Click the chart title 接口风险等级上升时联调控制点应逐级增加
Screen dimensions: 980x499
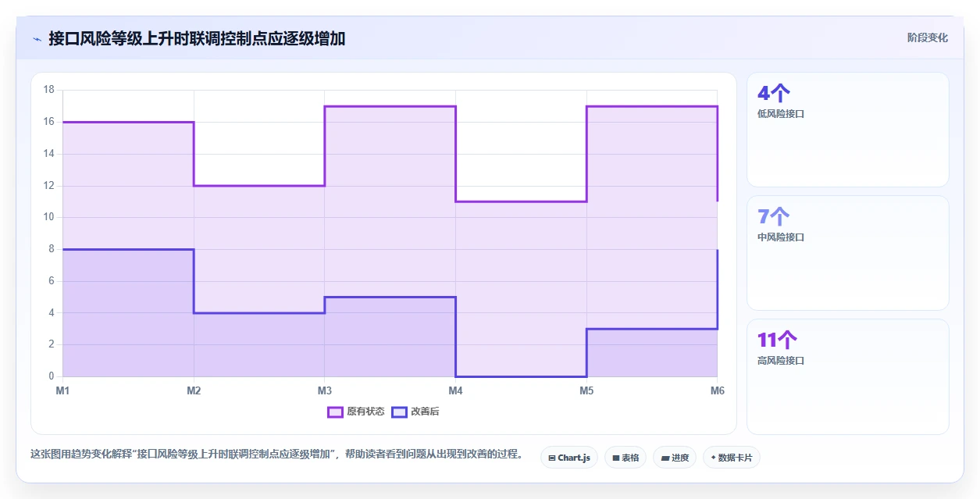point(197,39)
